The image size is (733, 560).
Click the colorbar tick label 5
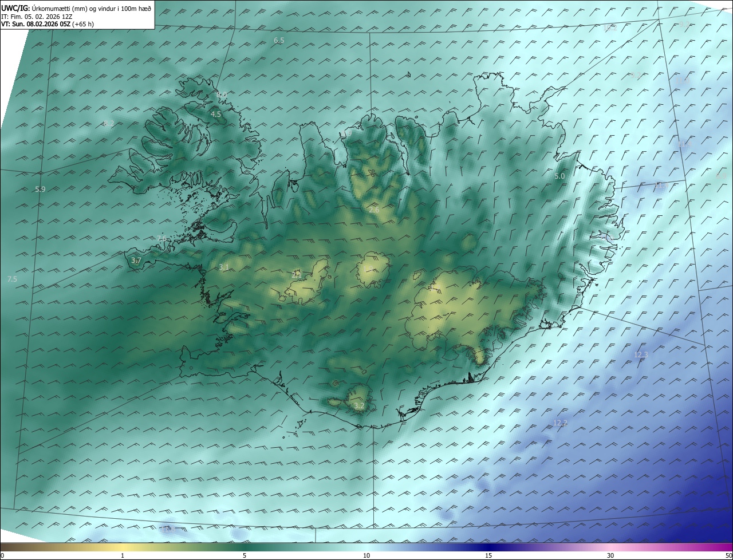click(245, 555)
